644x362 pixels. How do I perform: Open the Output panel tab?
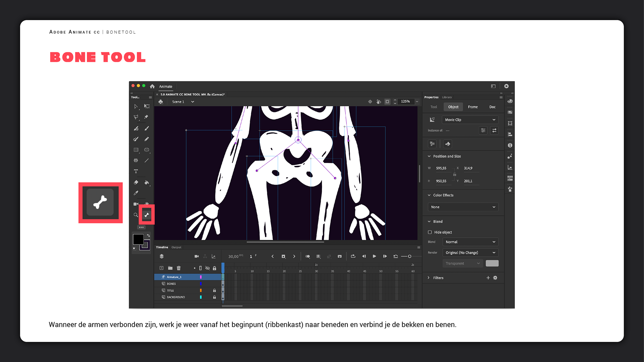[x=176, y=247]
